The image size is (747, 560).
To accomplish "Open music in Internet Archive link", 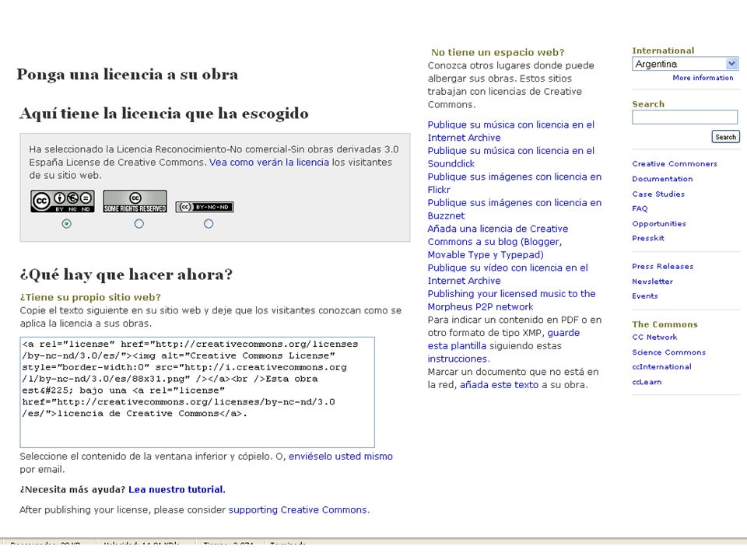I will [510, 131].
